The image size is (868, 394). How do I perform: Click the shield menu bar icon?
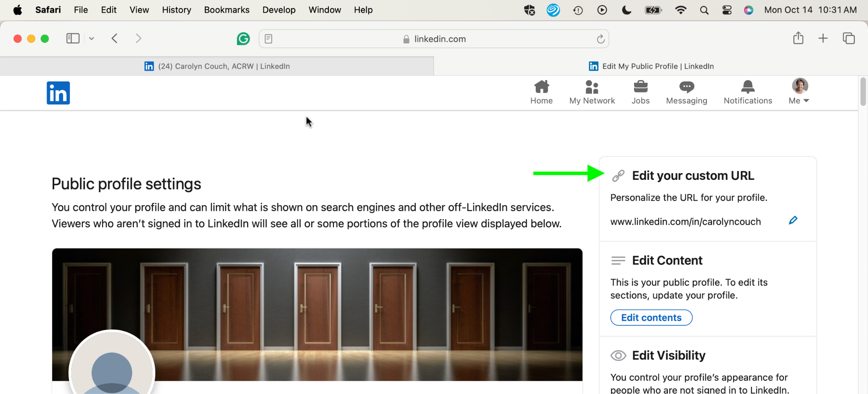529,10
